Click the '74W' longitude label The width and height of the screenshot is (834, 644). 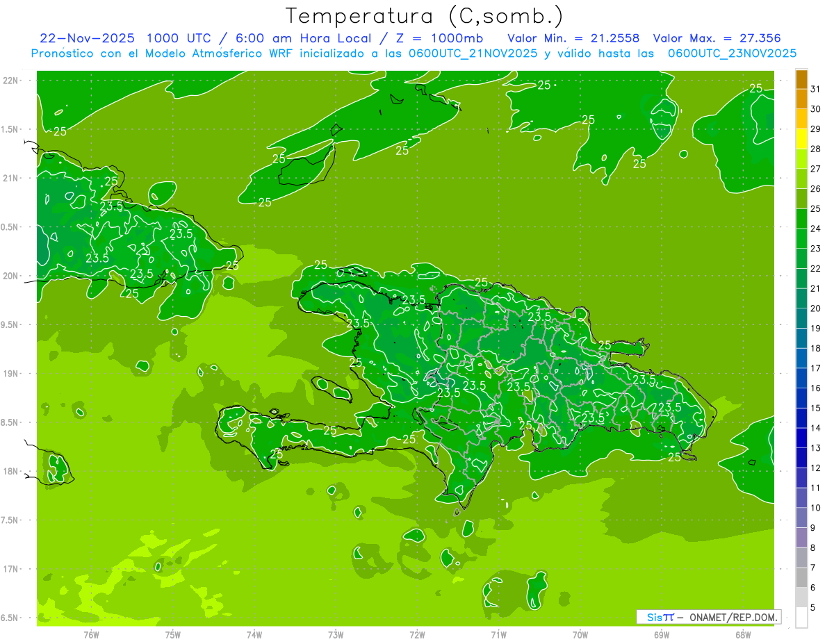pyautogui.click(x=254, y=634)
